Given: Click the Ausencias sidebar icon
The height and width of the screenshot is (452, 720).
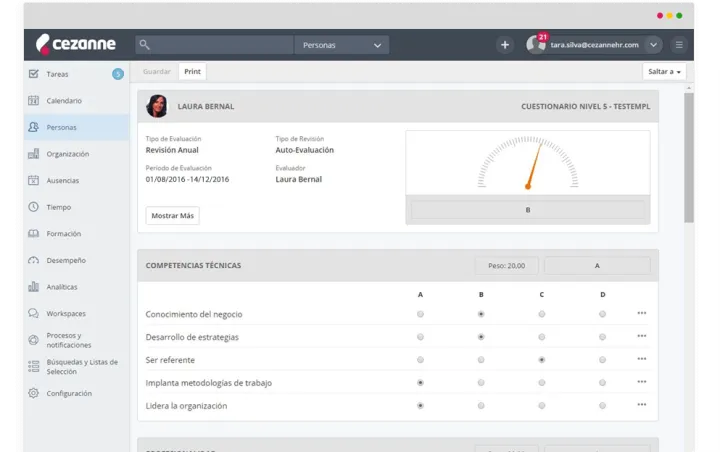Looking at the screenshot, I should [33, 181].
